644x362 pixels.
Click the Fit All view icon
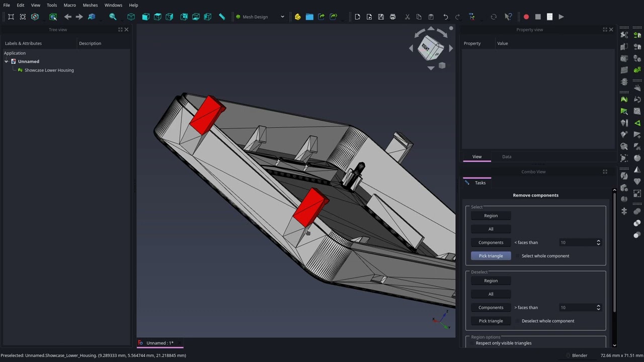[11, 17]
